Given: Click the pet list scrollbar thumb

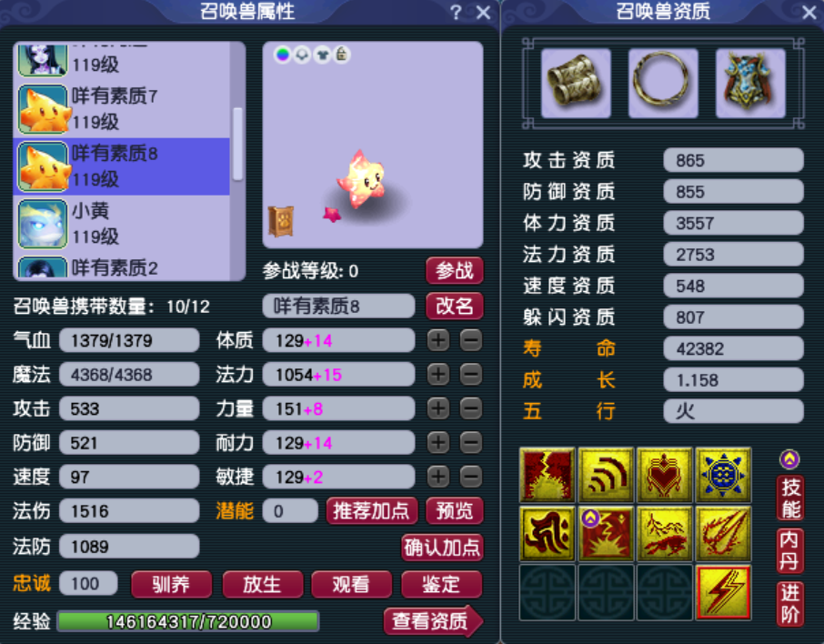Looking at the screenshot, I should 237,144.
